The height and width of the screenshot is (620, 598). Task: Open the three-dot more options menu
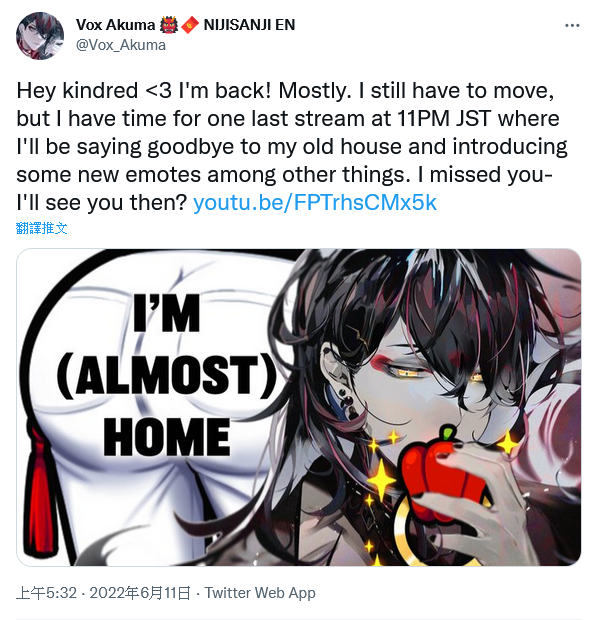coord(572,26)
